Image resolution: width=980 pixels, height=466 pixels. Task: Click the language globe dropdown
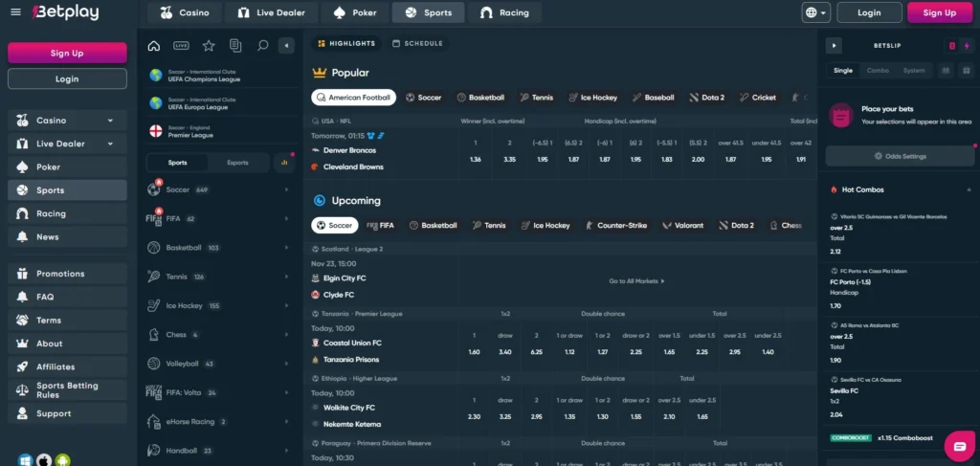pyautogui.click(x=815, y=12)
